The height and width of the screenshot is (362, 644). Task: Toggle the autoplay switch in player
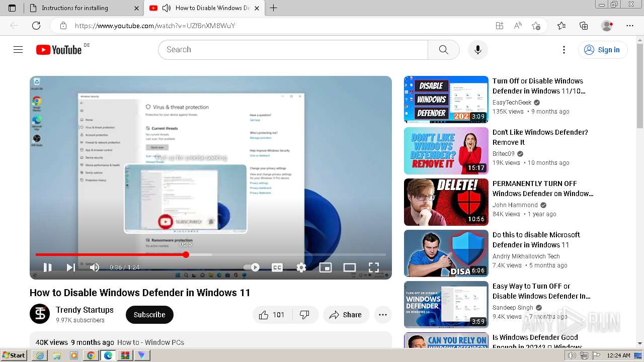pos(252,267)
